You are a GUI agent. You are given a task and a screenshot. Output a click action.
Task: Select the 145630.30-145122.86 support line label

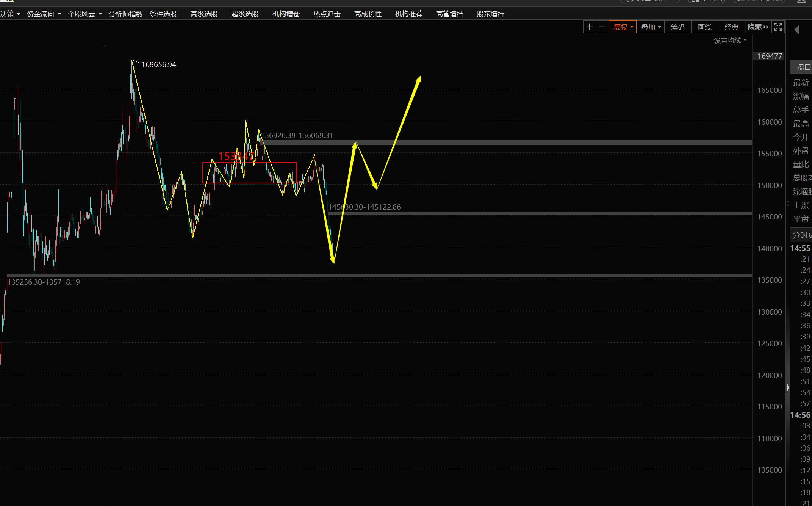[365, 207]
